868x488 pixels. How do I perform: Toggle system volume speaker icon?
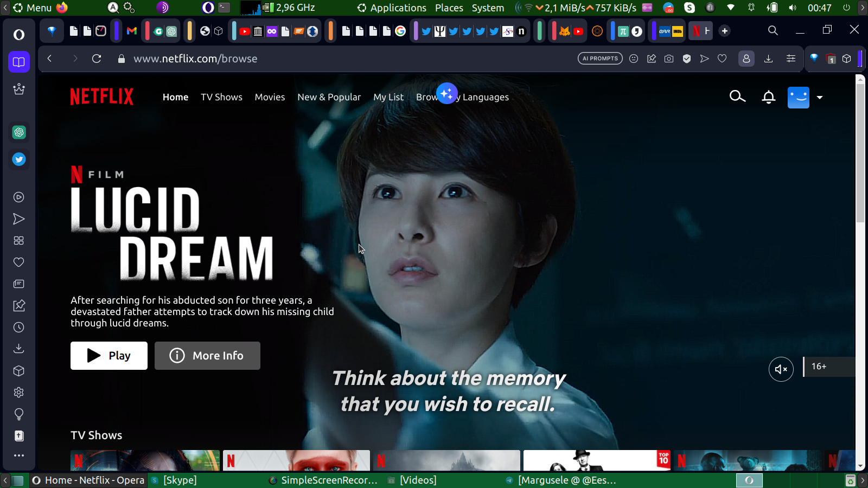(x=793, y=8)
